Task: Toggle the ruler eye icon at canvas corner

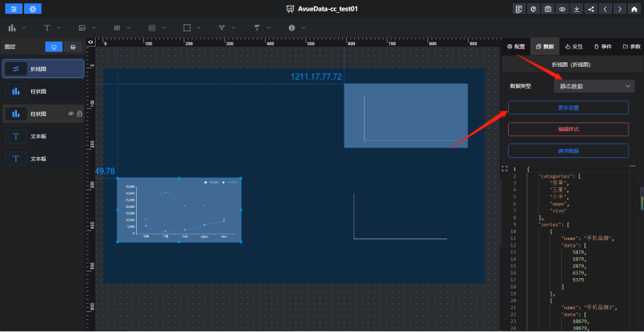Action: [90, 42]
